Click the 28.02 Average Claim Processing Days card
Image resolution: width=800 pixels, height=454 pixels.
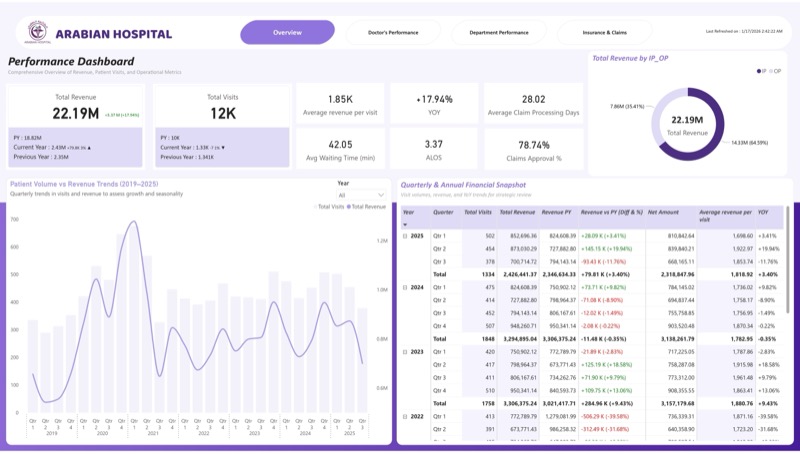point(534,104)
